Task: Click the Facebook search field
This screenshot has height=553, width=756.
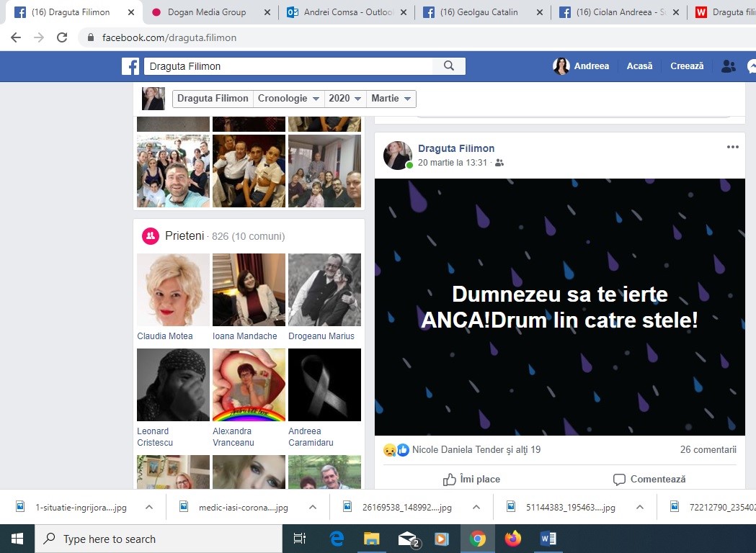Action: coord(288,66)
